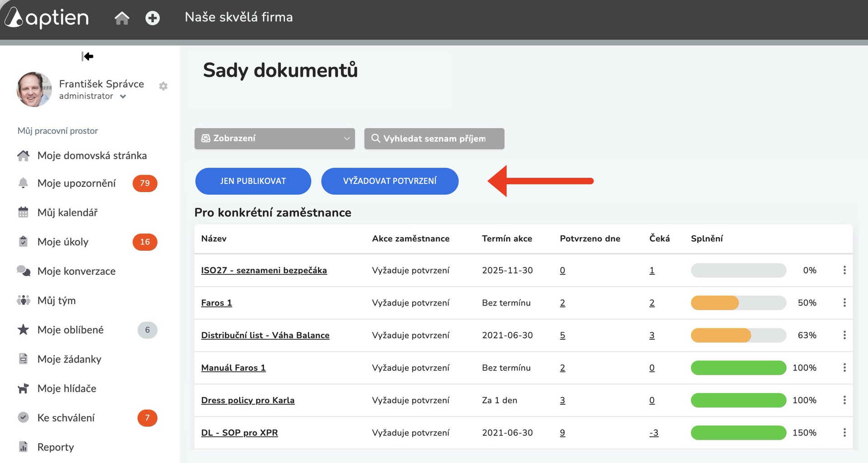The image size is (868, 463).
Task: Click the JEN PUBLIKOVAT button
Action: 253,181
